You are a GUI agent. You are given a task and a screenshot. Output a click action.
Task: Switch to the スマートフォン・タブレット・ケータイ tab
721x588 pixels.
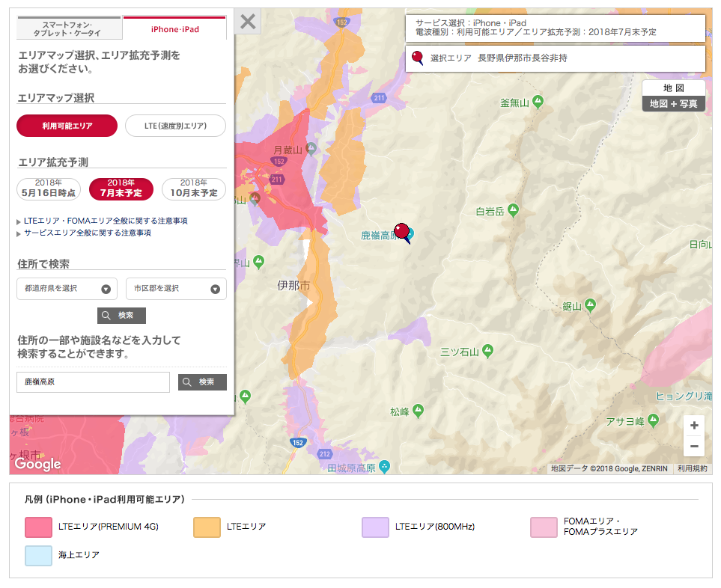coord(69,28)
